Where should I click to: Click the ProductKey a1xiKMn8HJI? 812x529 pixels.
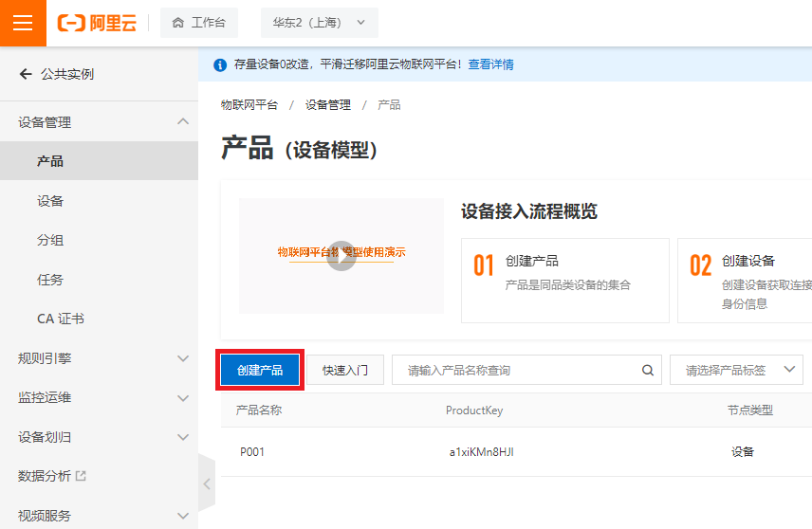click(482, 452)
